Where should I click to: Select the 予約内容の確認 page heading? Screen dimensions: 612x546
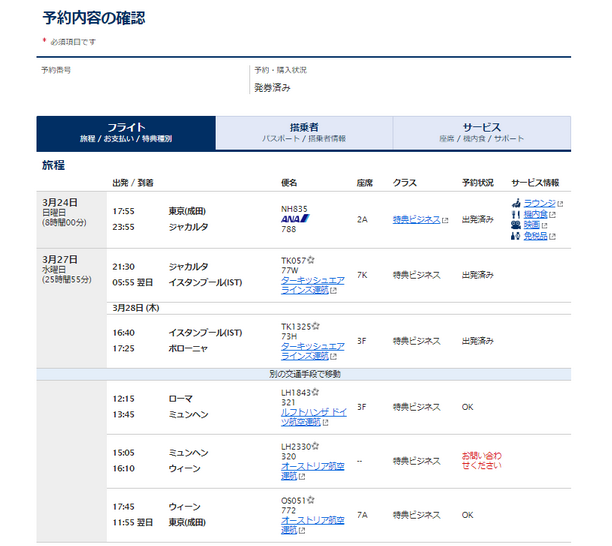click(94, 18)
